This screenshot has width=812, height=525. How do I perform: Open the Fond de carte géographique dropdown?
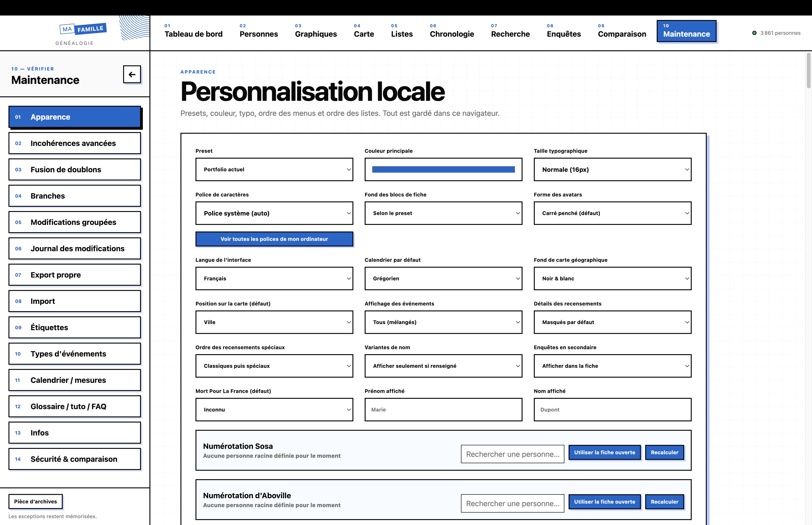[x=612, y=278]
